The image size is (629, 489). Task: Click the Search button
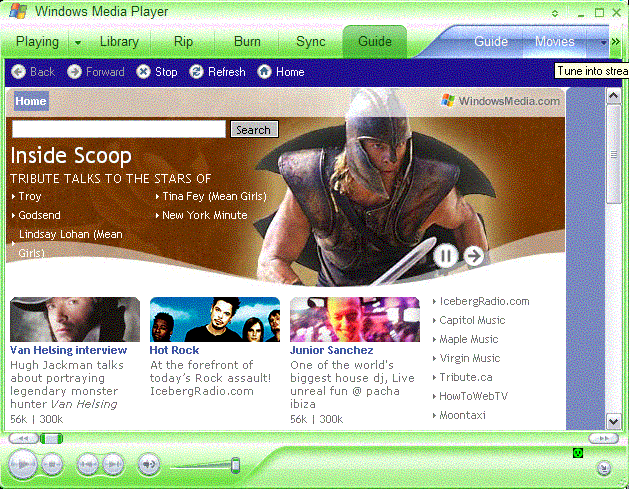(254, 130)
